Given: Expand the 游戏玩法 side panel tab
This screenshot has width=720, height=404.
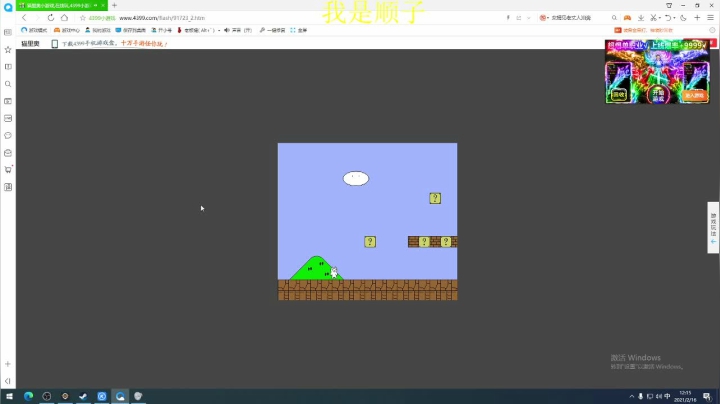Looking at the screenshot, I should click(713, 227).
